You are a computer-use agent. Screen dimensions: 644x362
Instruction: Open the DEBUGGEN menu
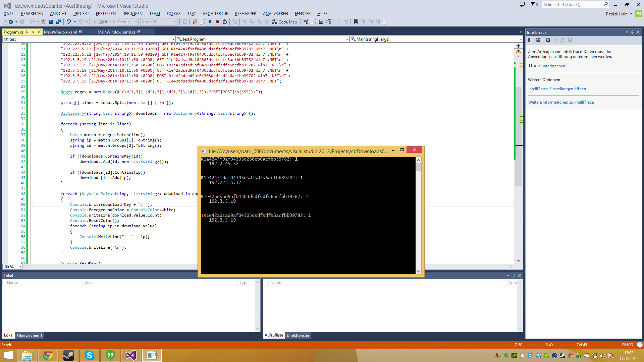click(x=132, y=14)
